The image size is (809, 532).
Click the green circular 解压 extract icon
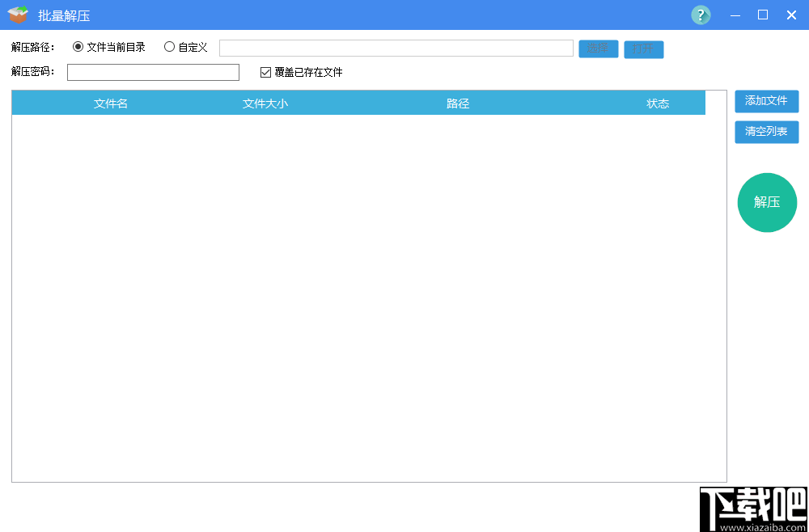click(x=766, y=202)
